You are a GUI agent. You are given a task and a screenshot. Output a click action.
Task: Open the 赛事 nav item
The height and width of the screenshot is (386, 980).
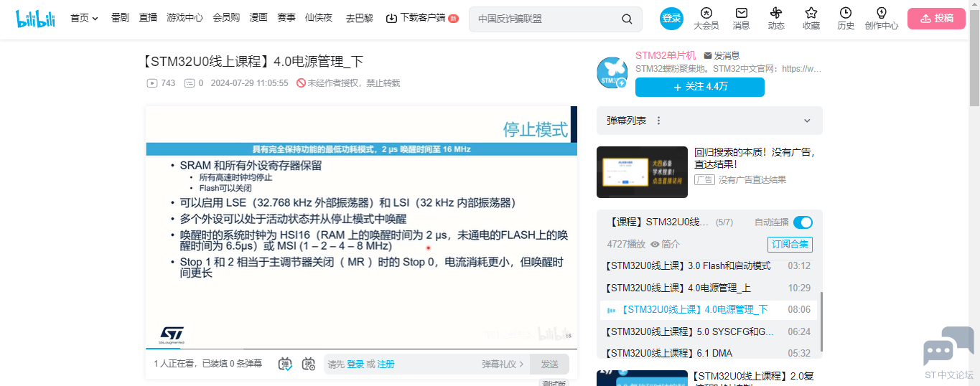pyautogui.click(x=286, y=18)
